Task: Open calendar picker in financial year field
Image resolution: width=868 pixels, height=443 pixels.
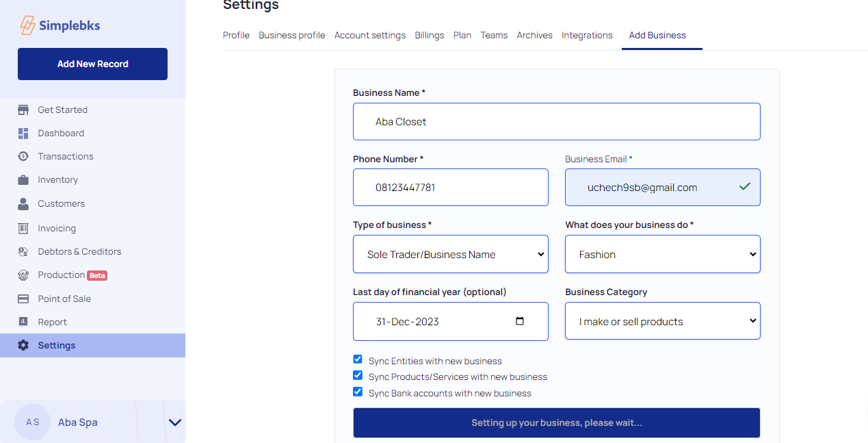Action: [520, 321]
